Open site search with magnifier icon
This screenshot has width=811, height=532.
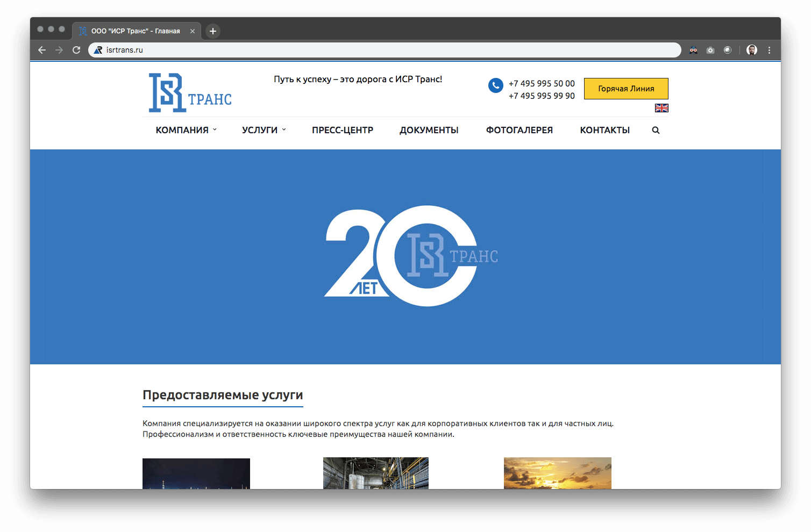[656, 130]
